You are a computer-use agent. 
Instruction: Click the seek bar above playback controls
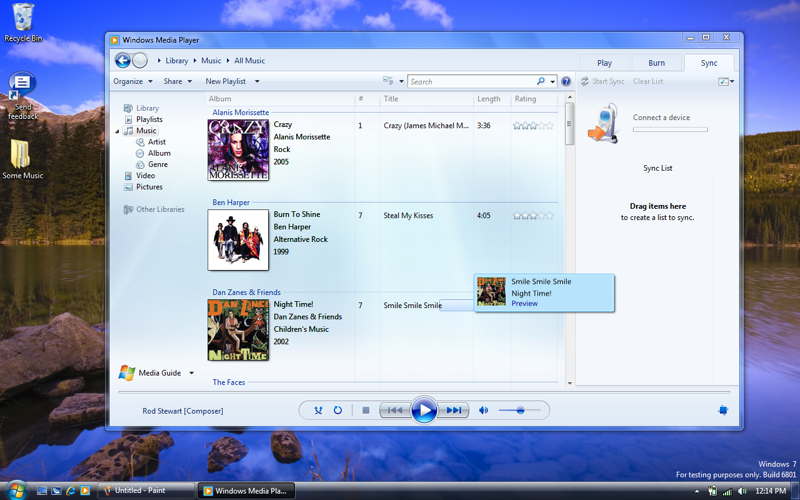click(x=424, y=392)
